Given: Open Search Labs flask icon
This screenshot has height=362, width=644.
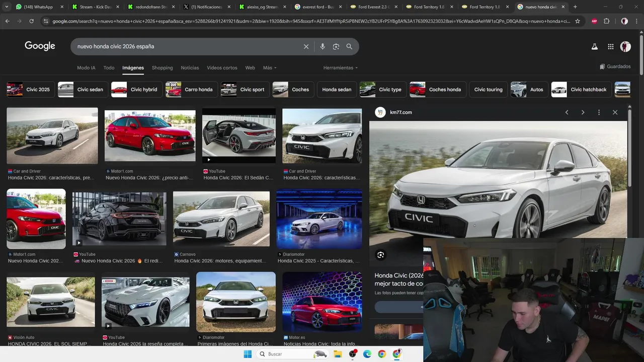Looking at the screenshot, I should [594, 46].
